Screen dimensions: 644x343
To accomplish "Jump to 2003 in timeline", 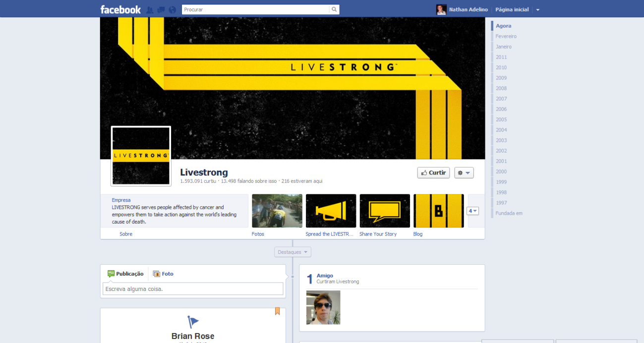I will click(501, 140).
